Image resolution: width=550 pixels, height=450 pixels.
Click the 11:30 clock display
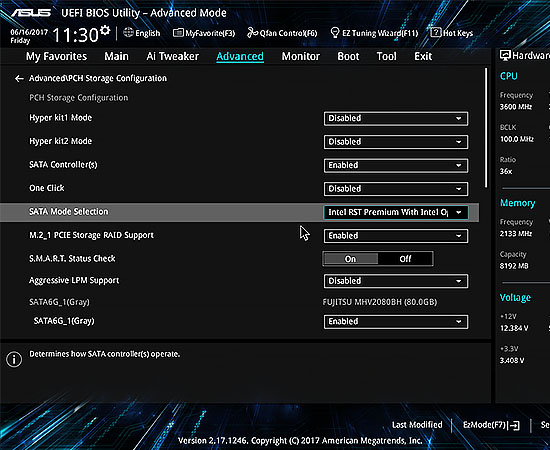(75, 35)
